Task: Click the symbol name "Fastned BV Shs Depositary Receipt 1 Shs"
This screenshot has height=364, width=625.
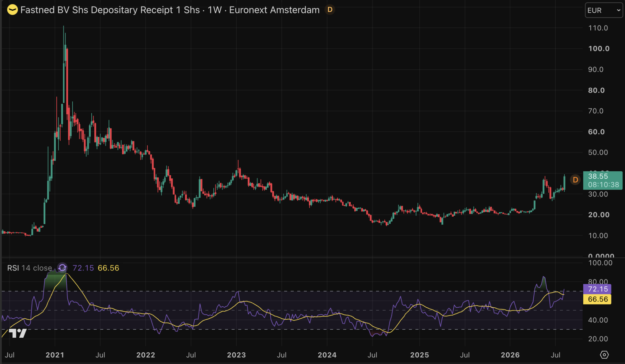Action: (110, 10)
